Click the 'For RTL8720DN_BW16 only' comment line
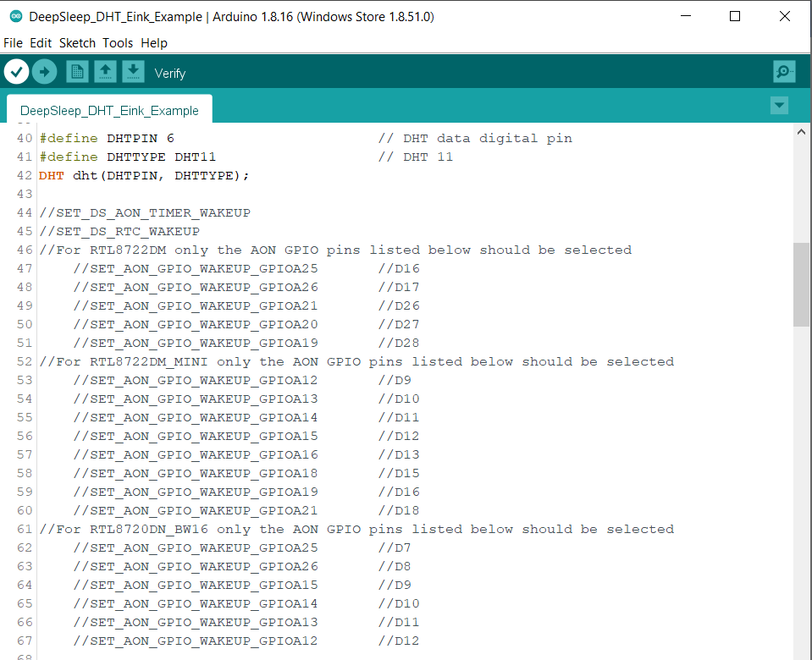The width and height of the screenshot is (812, 660). pyautogui.click(x=356, y=530)
